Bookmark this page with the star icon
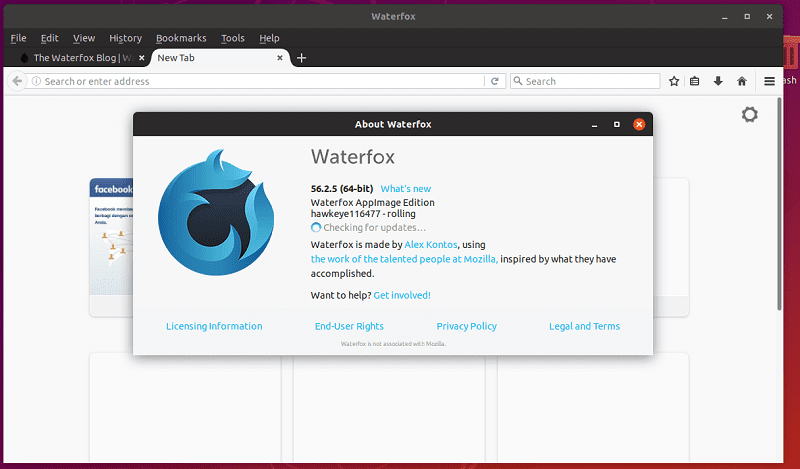This screenshot has width=800, height=469. (x=674, y=81)
